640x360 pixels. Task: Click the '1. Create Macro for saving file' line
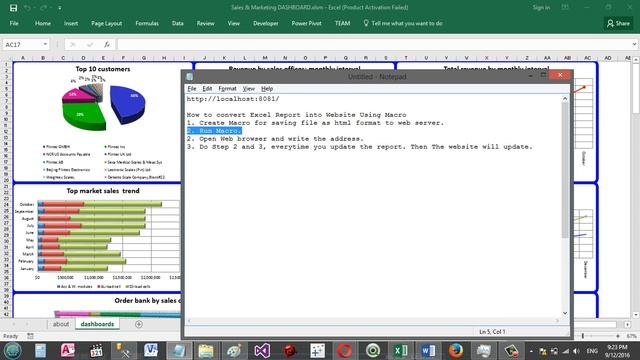click(315, 122)
